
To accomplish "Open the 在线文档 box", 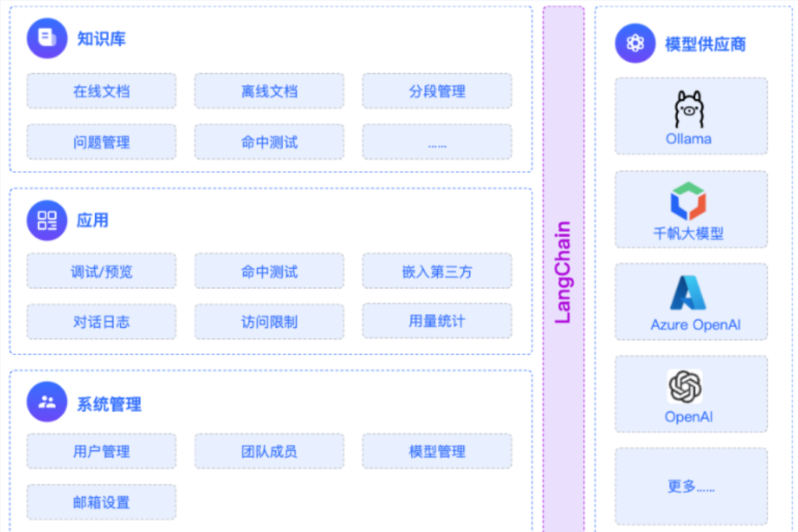I will pos(101,91).
